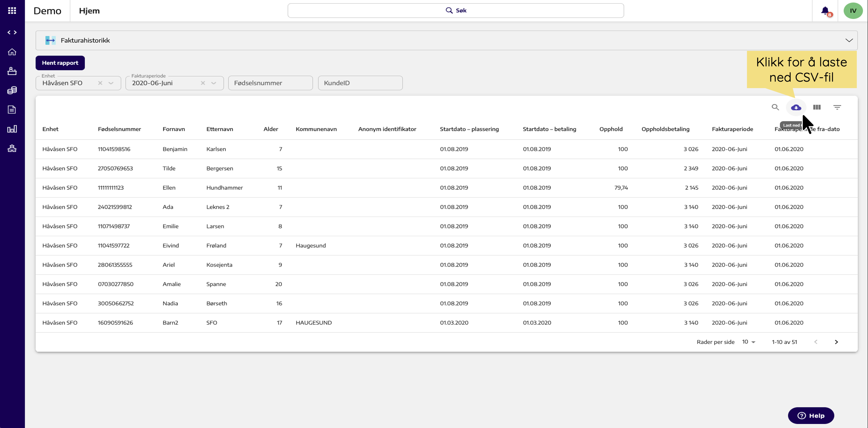The width and height of the screenshot is (868, 428).
Task: Open the Fakturaperiode dropdown arrow
Action: point(214,83)
